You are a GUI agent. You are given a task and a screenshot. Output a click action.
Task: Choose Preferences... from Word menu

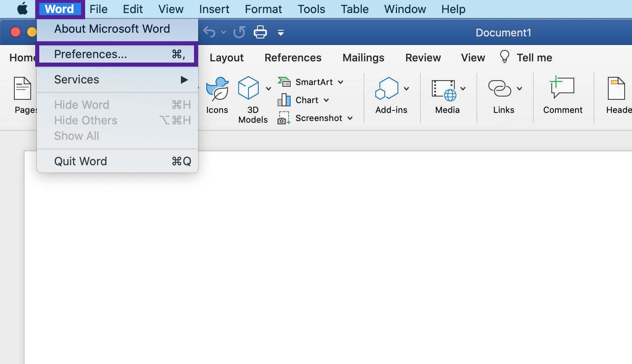point(117,54)
